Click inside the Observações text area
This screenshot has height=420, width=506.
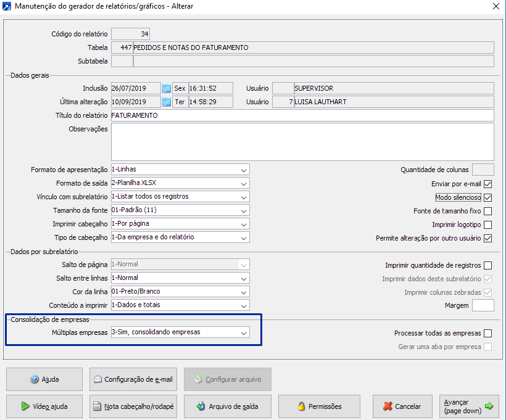point(302,141)
